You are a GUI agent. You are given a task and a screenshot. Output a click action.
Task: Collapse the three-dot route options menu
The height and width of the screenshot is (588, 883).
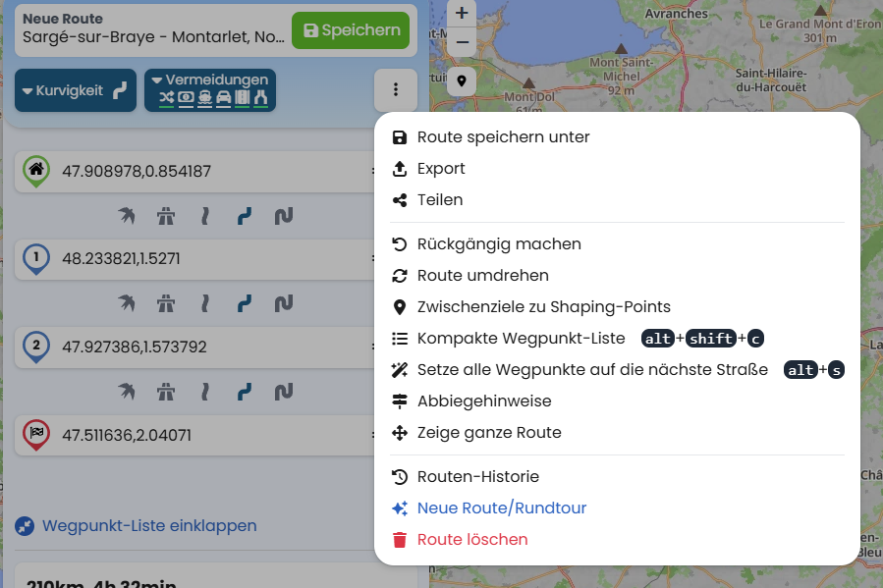(x=396, y=90)
